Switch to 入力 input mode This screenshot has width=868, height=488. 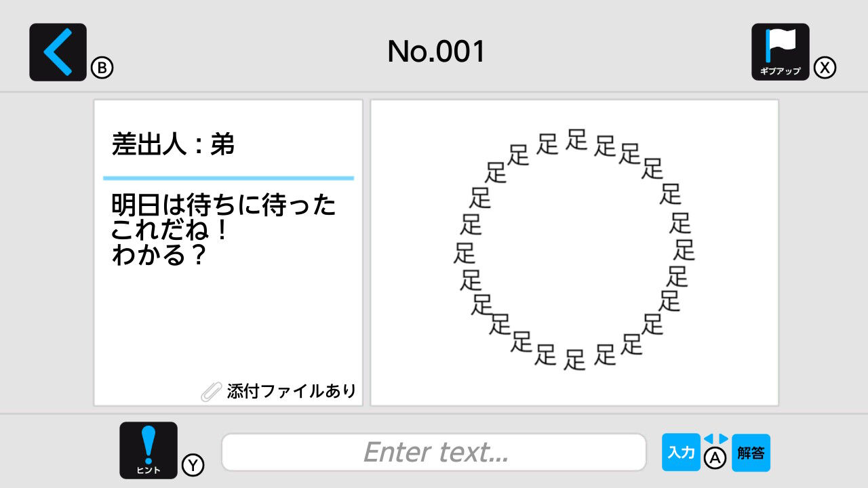681,451
